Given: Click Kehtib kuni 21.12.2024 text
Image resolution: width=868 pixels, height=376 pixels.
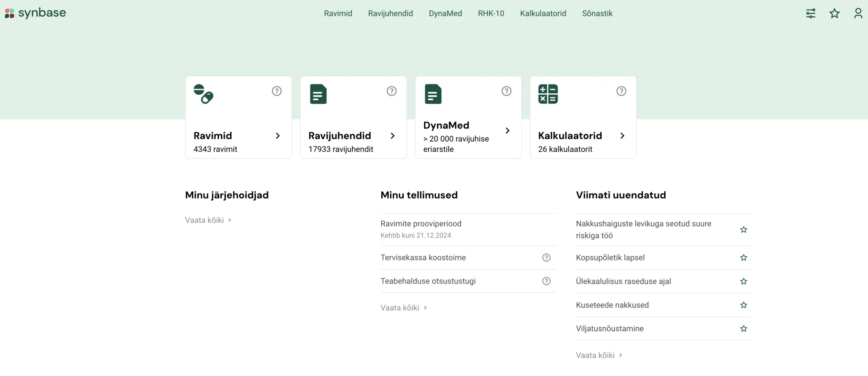Looking at the screenshot, I should coord(415,235).
